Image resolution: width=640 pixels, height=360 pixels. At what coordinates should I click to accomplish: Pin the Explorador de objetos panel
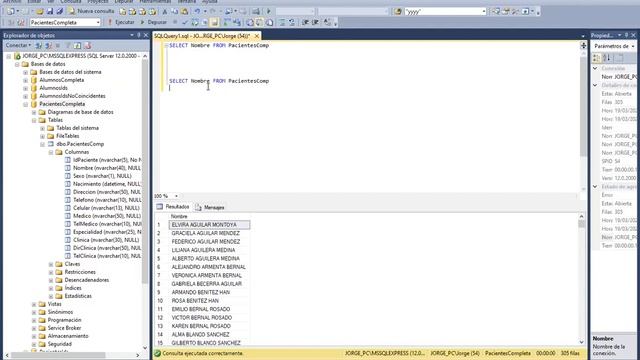click(x=139, y=36)
